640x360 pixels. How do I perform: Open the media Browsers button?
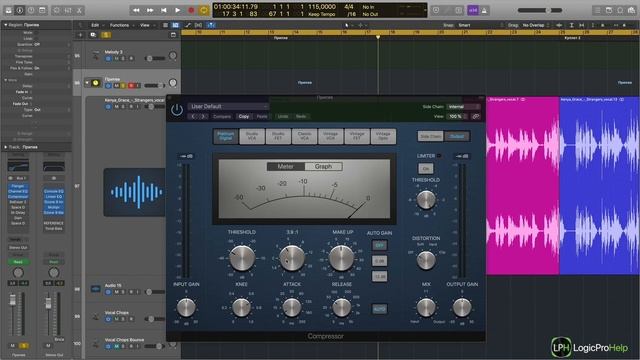pos(631,10)
